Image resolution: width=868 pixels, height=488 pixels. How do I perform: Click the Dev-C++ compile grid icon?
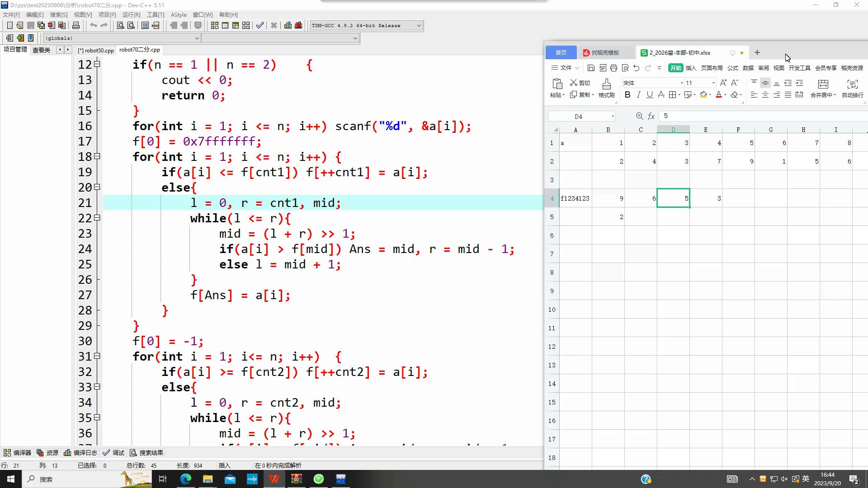click(215, 26)
